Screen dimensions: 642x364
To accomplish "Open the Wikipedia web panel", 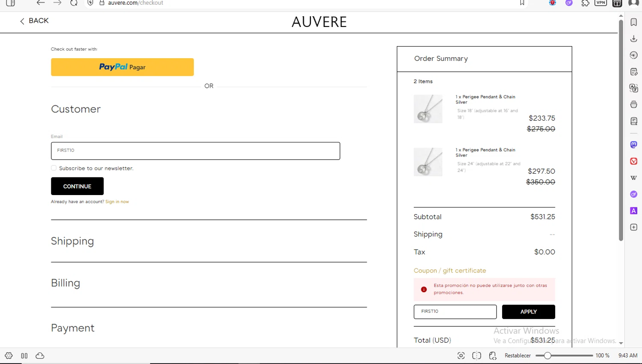I will [x=634, y=178].
